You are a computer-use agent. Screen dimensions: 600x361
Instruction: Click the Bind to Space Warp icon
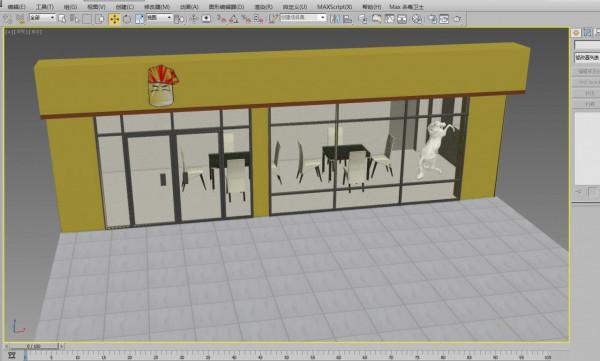point(21,18)
